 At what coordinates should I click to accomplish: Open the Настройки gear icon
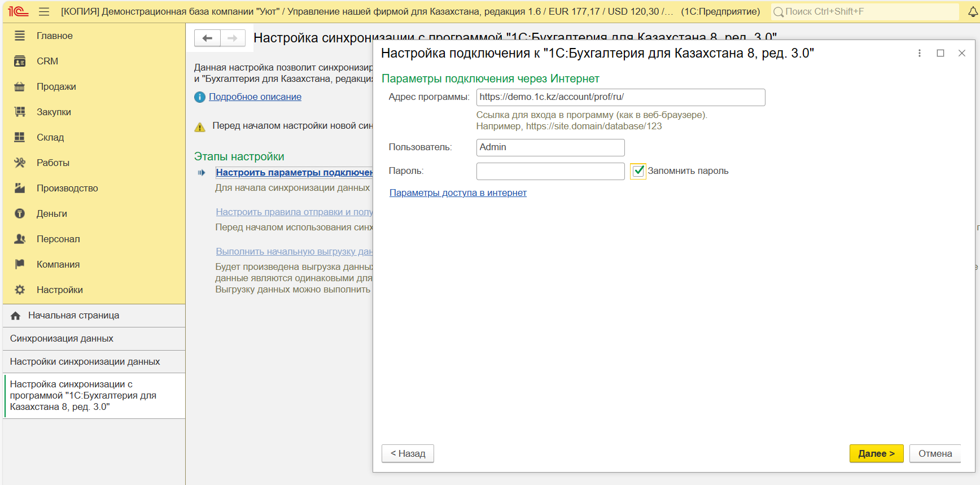tap(20, 290)
